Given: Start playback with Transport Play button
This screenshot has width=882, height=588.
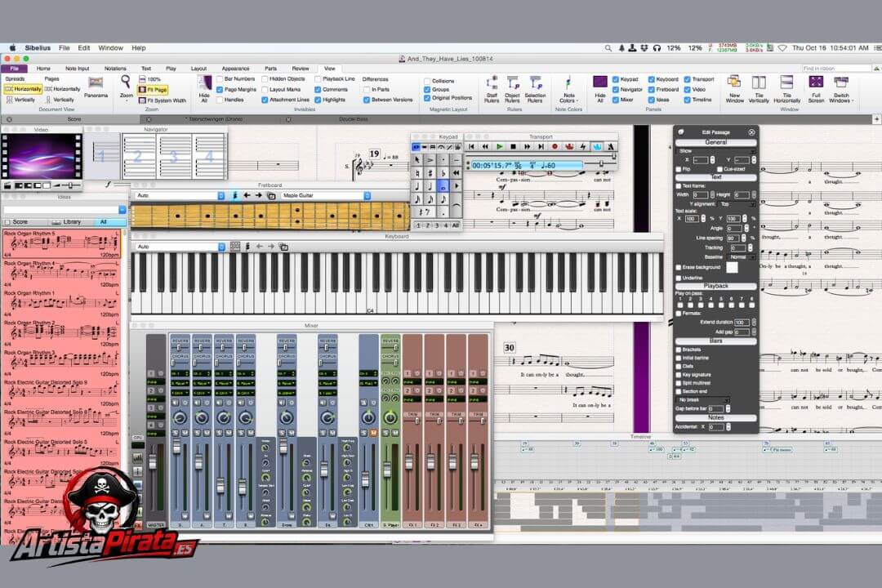Looking at the screenshot, I should tap(499, 147).
